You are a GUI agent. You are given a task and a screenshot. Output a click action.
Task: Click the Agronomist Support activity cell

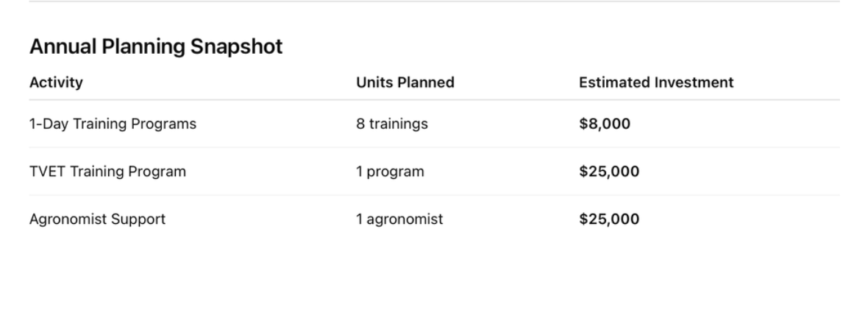click(97, 219)
